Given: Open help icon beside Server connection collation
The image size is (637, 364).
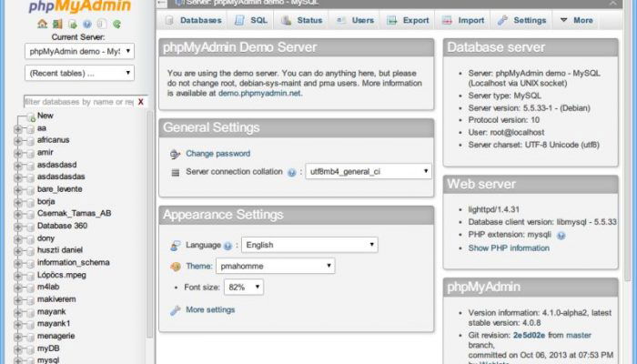Looking at the screenshot, I should (291, 173).
